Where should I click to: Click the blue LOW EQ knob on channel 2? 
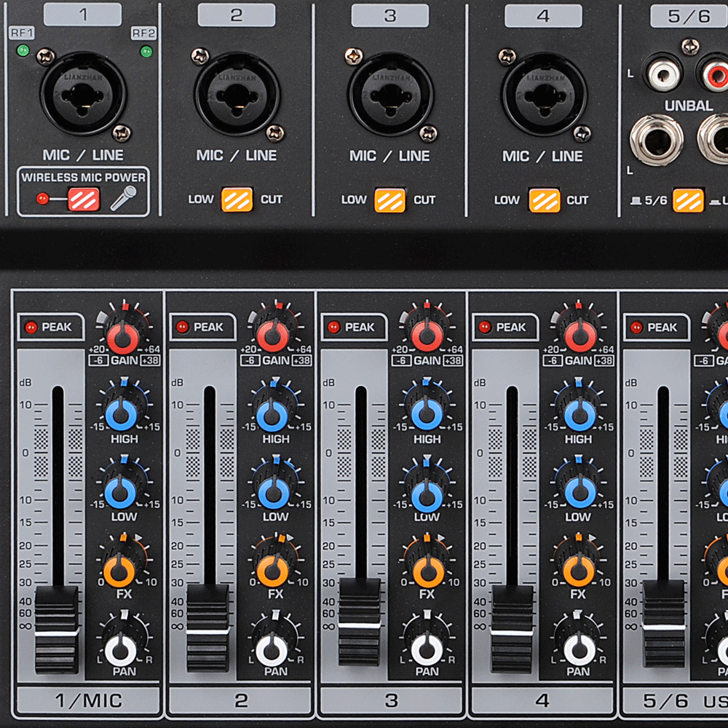click(x=273, y=492)
